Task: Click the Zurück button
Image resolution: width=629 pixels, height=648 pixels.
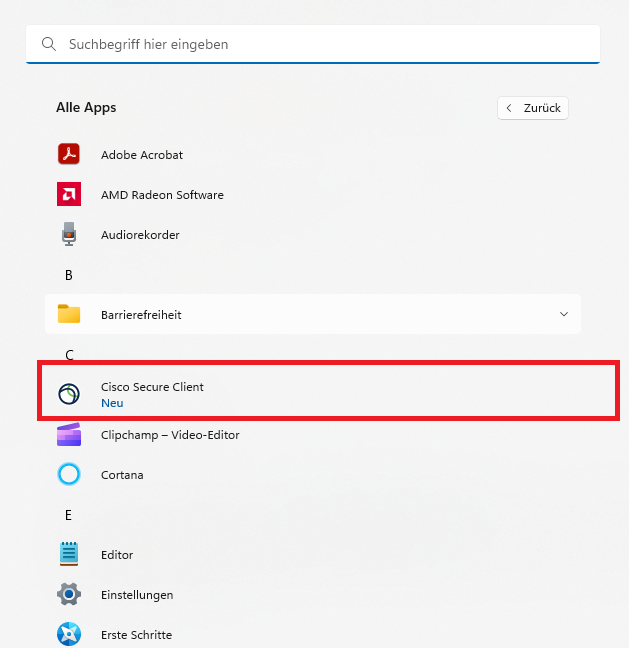Action: [x=533, y=108]
